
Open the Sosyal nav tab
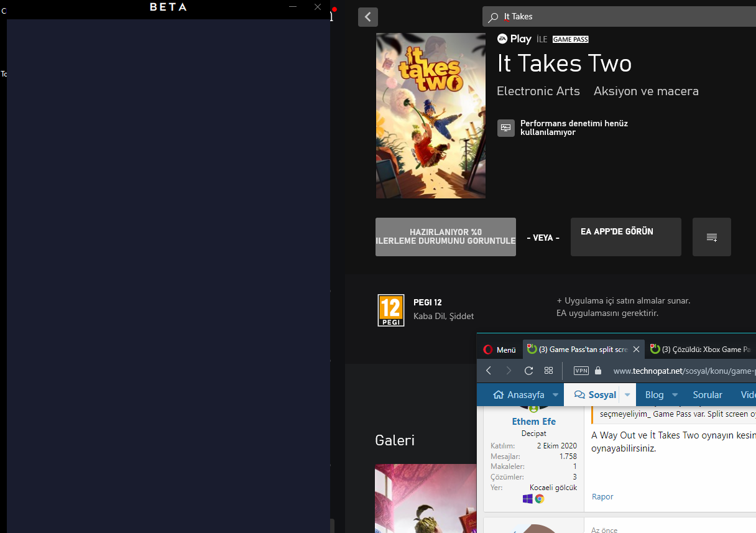(595, 394)
